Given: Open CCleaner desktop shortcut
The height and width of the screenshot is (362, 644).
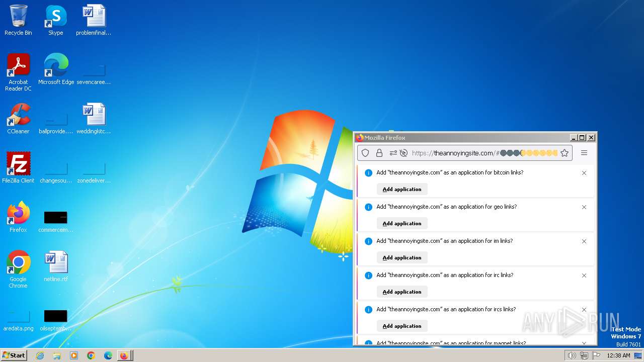Looking at the screenshot, I should coord(18,119).
